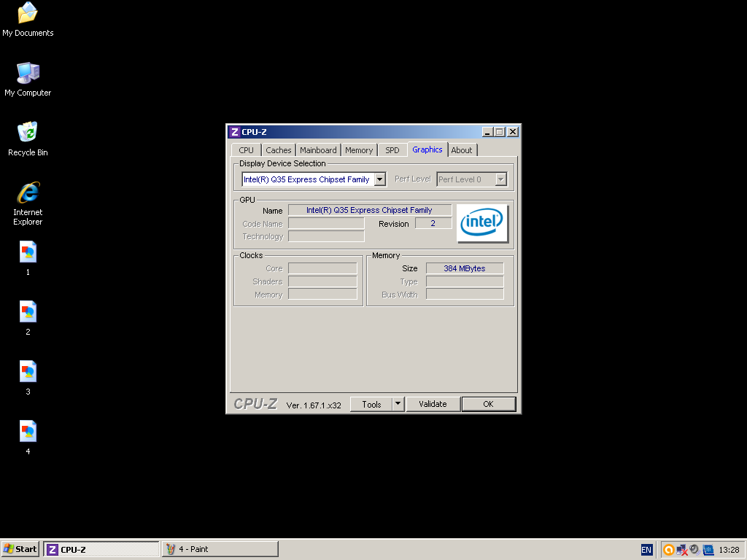Click the Tools button
Viewport: 747px width, 560px height.
pyautogui.click(x=371, y=404)
